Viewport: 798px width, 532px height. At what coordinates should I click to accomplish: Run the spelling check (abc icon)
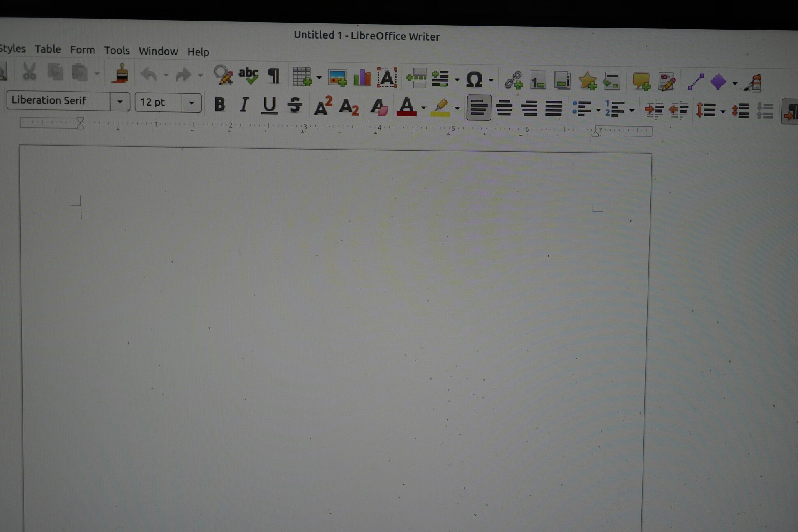(x=249, y=76)
